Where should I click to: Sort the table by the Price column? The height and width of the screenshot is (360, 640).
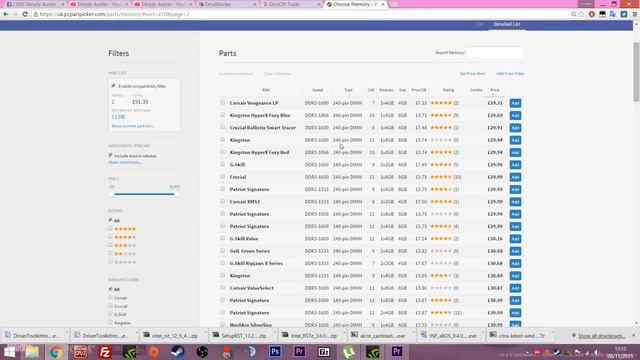(x=495, y=90)
